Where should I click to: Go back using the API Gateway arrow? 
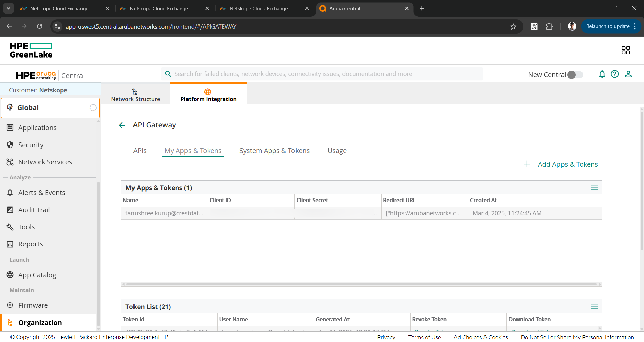(122, 125)
